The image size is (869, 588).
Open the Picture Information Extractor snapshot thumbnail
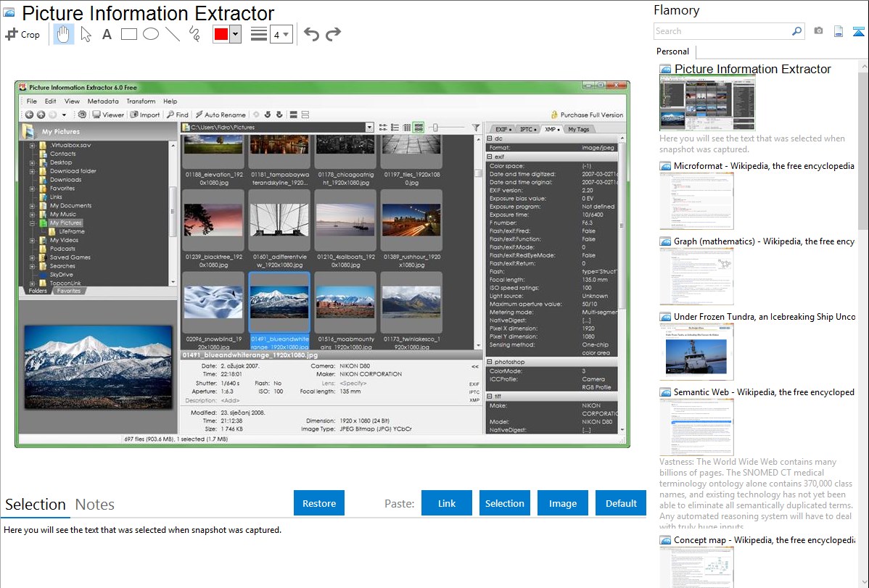(x=707, y=104)
